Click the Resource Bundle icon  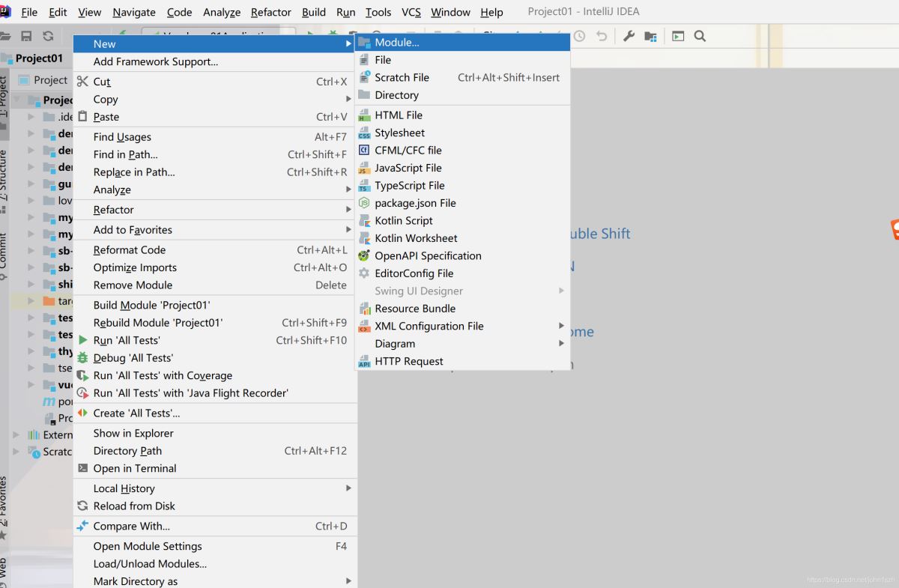pos(364,309)
